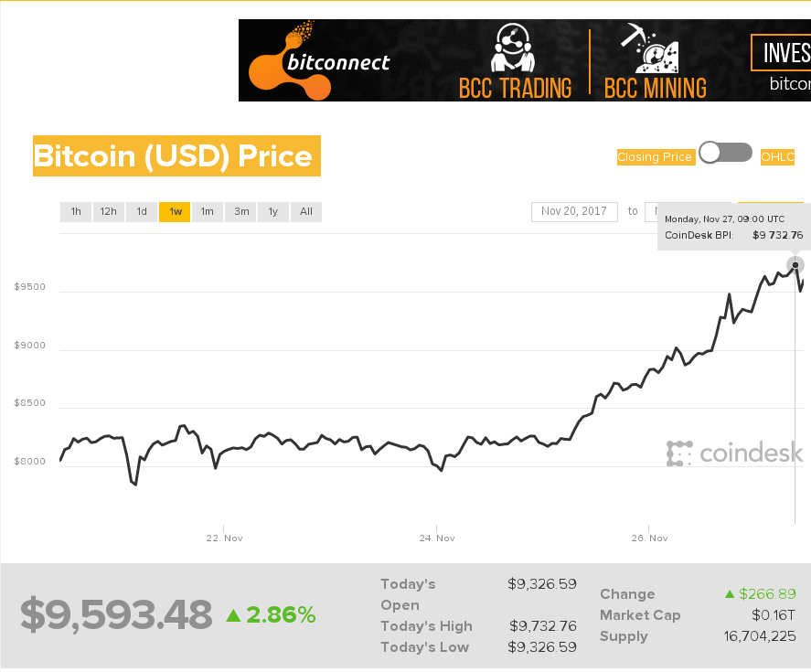Show All price history

click(x=306, y=211)
